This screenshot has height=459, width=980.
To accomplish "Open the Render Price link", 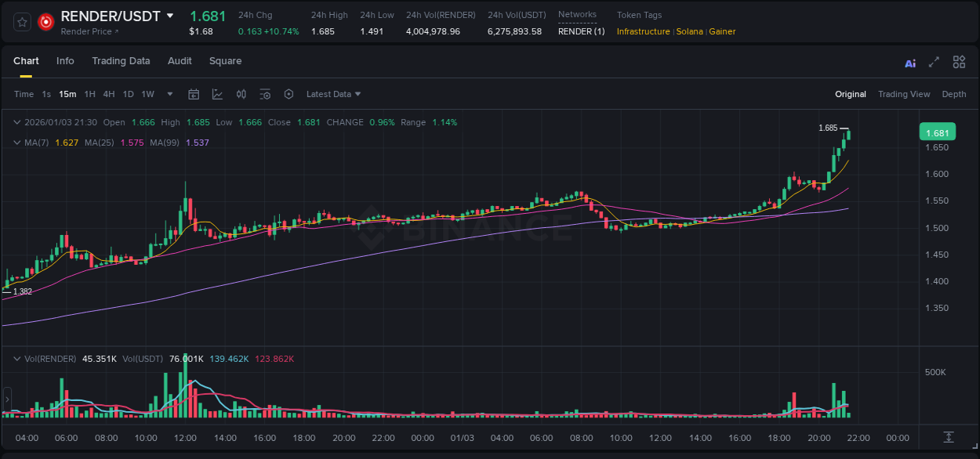I will [x=85, y=32].
